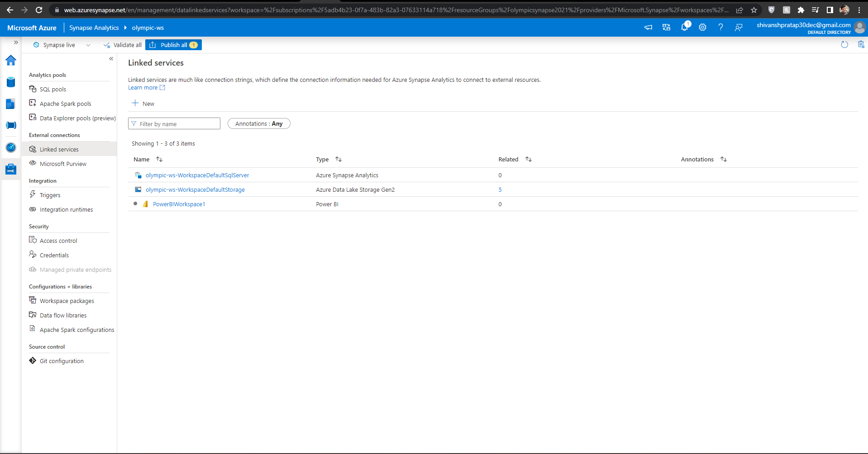Viewport: 868px width, 454px height.
Task: Open the Integrate hub icon
Action: pyautogui.click(x=11, y=125)
